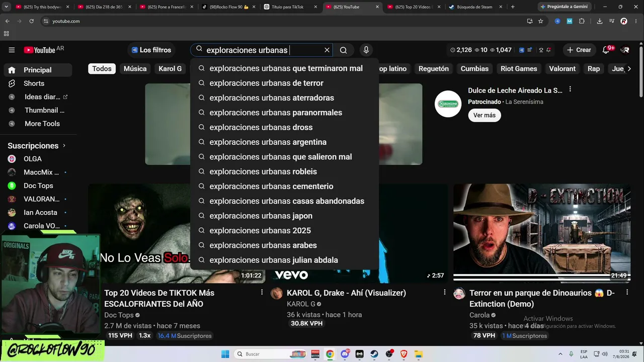Open Chrome three-dot menu
The image size is (644, 362).
636,21
